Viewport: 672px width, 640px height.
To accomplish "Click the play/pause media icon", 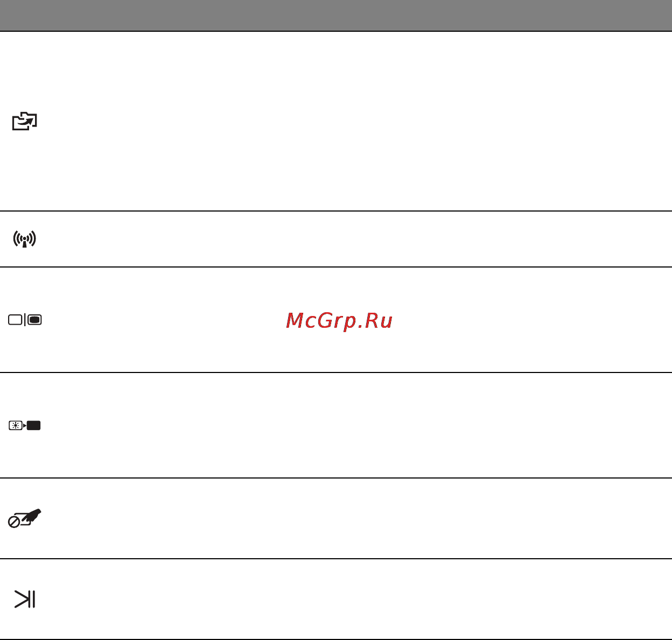I will (x=25, y=599).
